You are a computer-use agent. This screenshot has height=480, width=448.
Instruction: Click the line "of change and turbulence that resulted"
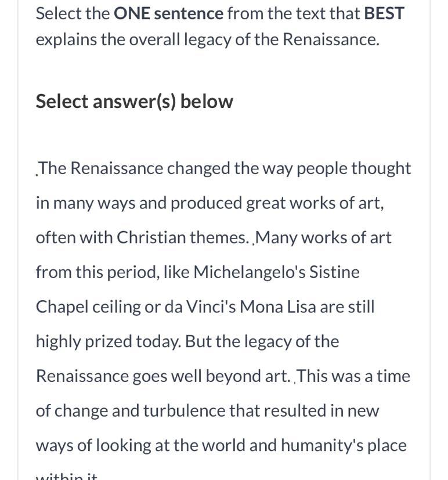(207, 411)
